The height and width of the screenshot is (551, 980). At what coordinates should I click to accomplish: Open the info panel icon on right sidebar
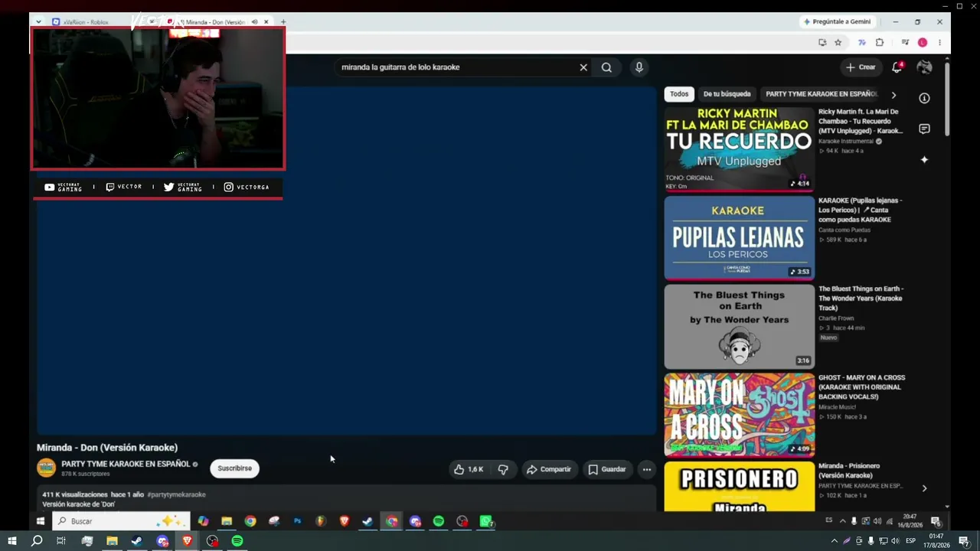click(x=924, y=98)
